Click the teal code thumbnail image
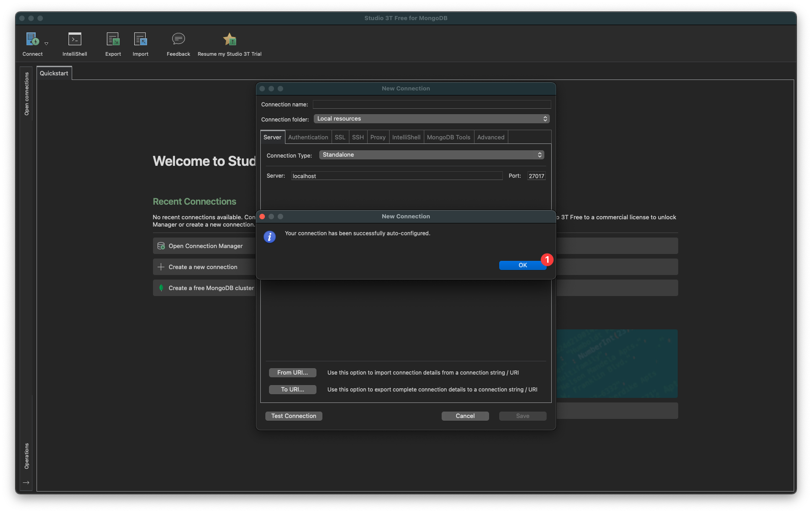Screen dimensions: 812x513 click(x=617, y=364)
